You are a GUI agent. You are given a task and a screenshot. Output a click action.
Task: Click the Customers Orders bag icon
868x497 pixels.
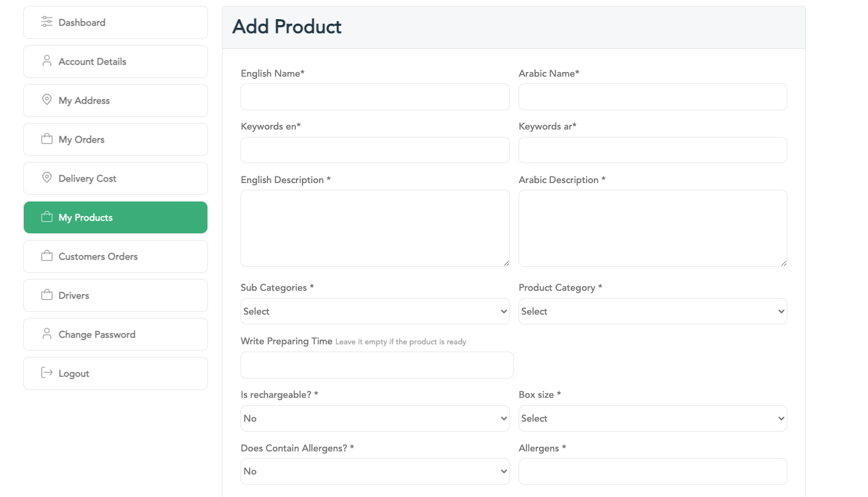click(x=47, y=256)
